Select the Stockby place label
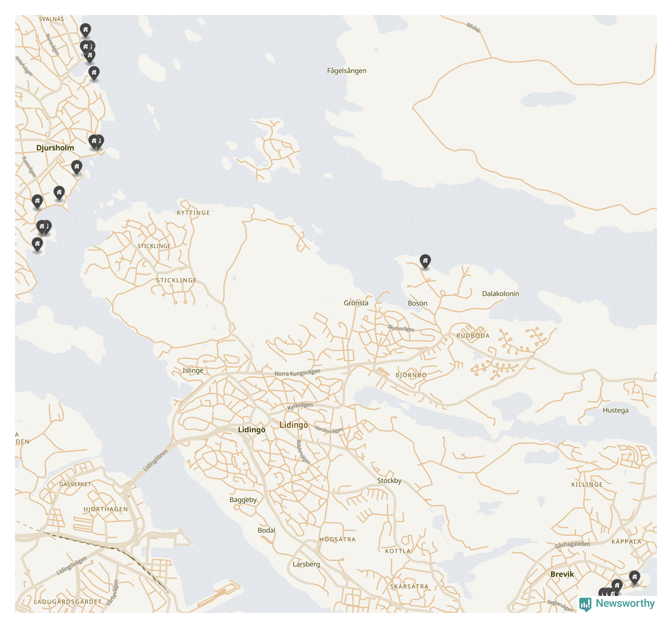The width and height of the screenshot is (672, 628). (389, 481)
